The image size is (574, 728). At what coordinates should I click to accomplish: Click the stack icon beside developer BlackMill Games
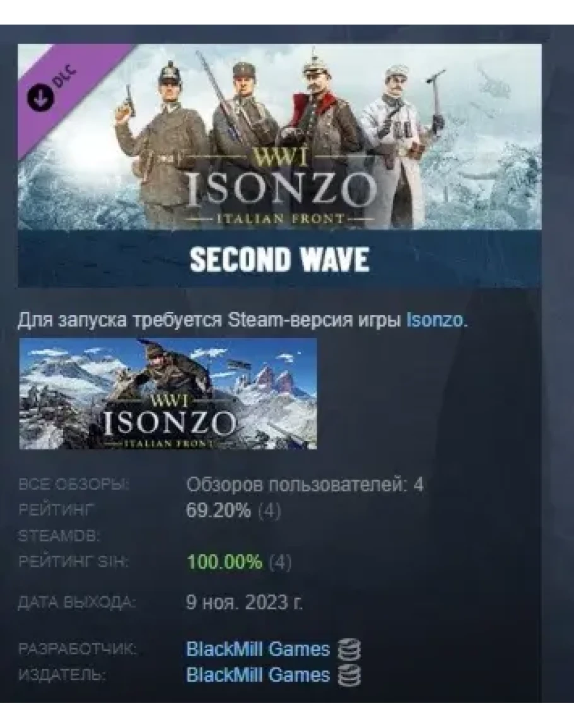[349, 649]
